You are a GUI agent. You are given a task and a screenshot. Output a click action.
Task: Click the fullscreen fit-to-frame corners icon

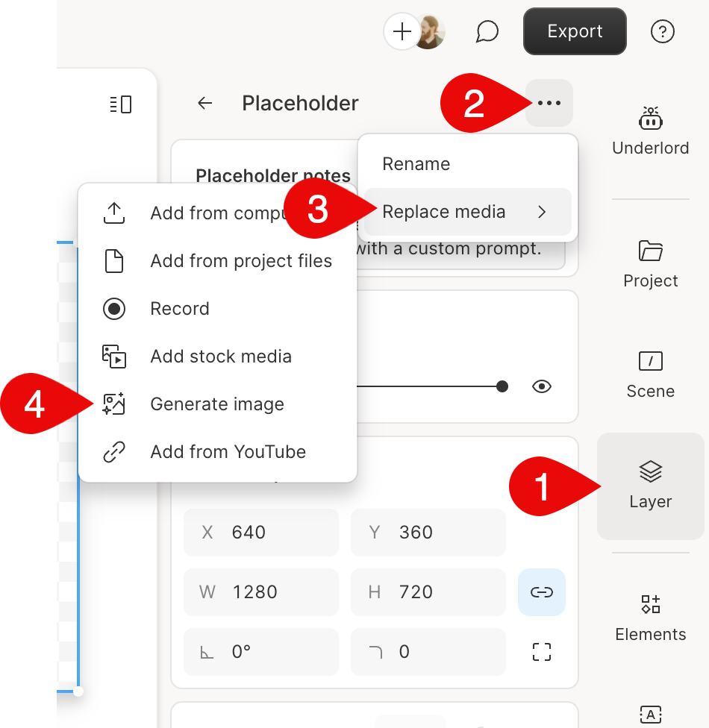pyautogui.click(x=542, y=652)
